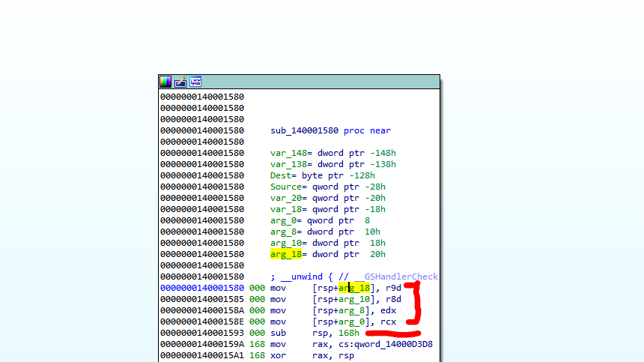Click the group nodes icon
This screenshot has height=362, width=644.
point(195,82)
